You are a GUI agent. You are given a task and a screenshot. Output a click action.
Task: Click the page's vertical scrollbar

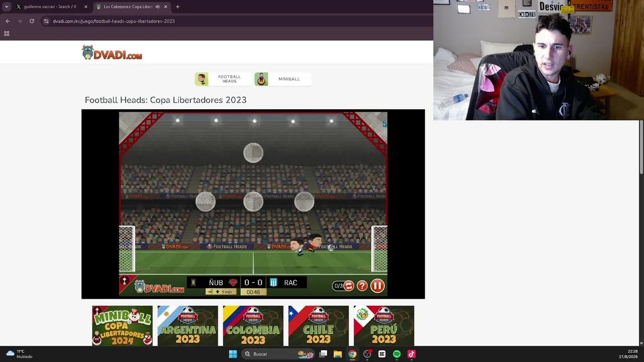coord(641,148)
